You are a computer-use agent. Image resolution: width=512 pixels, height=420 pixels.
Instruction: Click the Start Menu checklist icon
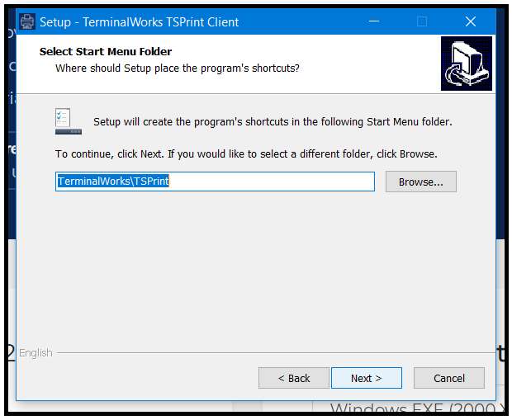click(69, 121)
